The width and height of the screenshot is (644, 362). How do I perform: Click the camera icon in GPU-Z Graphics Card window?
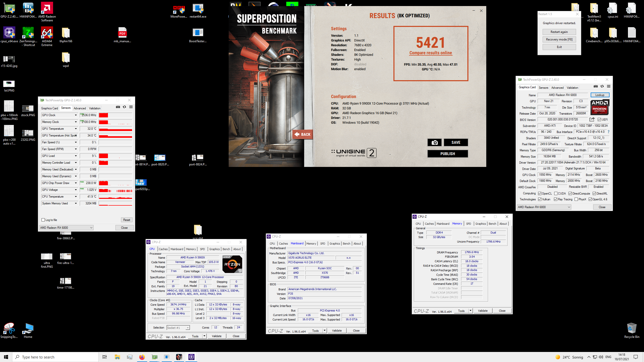pos(595,86)
